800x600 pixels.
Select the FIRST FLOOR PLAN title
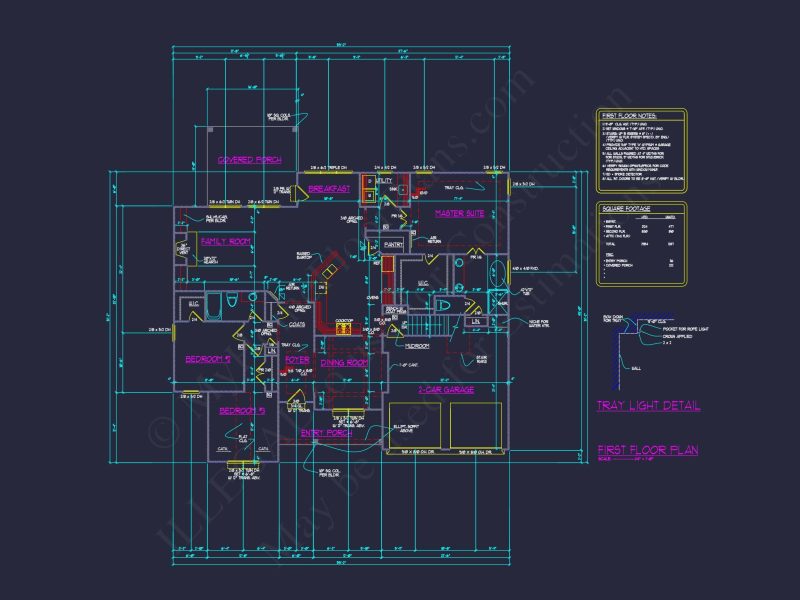pyautogui.click(x=648, y=450)
